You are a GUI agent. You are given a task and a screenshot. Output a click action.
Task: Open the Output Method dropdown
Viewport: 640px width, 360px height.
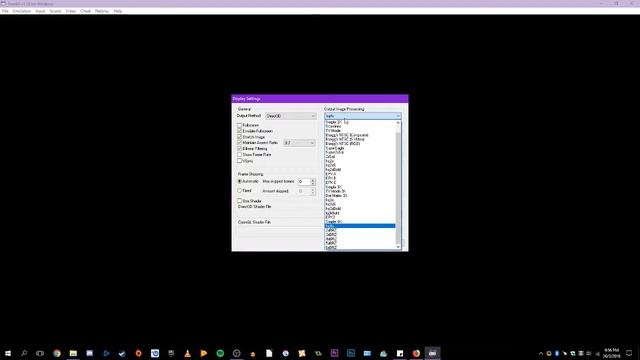tap(291, 116)
